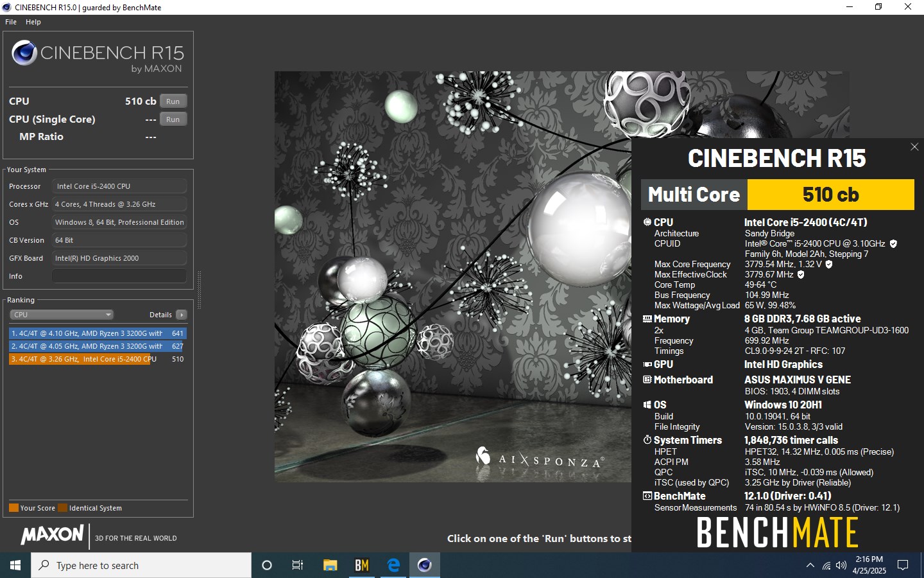The height and width of the screenshot is (578, 924).
Task: Click the volume tray icon
Action: click(841, 566)
